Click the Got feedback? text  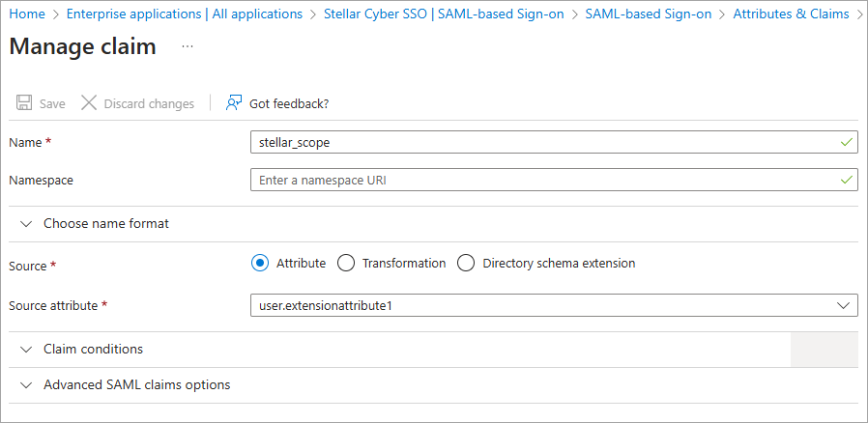(x=289, y=103)
